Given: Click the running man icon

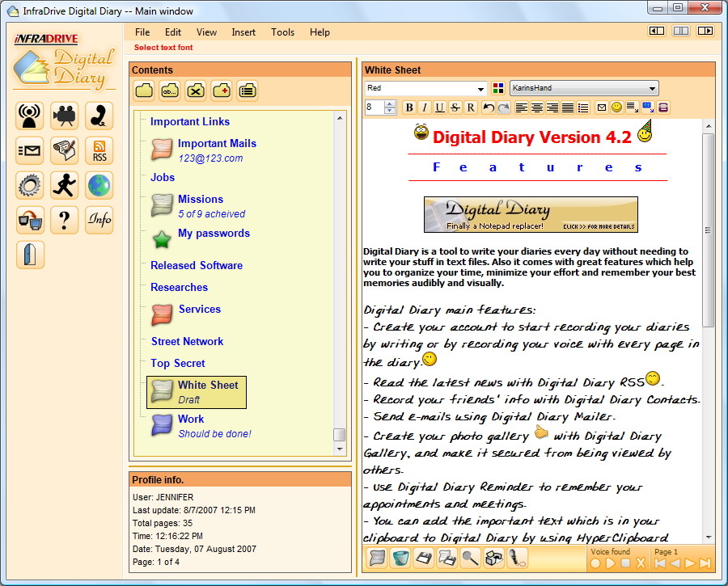Looking at the screenshot, I should (x=65, y=185).
